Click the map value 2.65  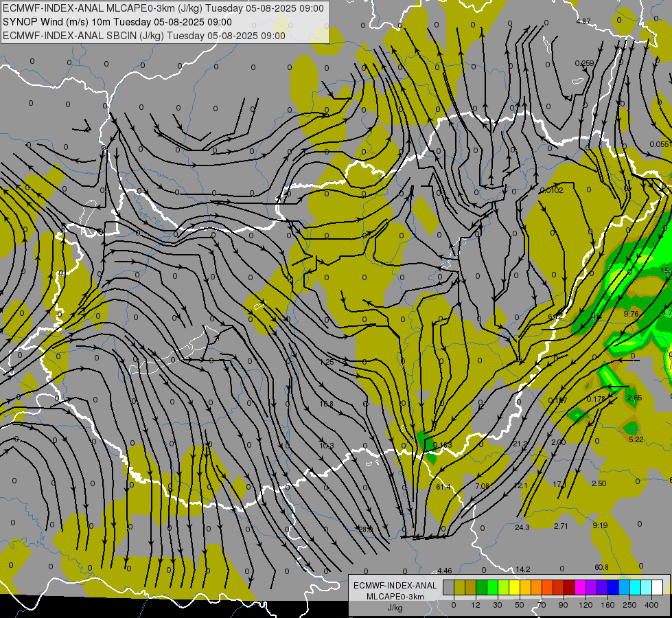(635, 398)
